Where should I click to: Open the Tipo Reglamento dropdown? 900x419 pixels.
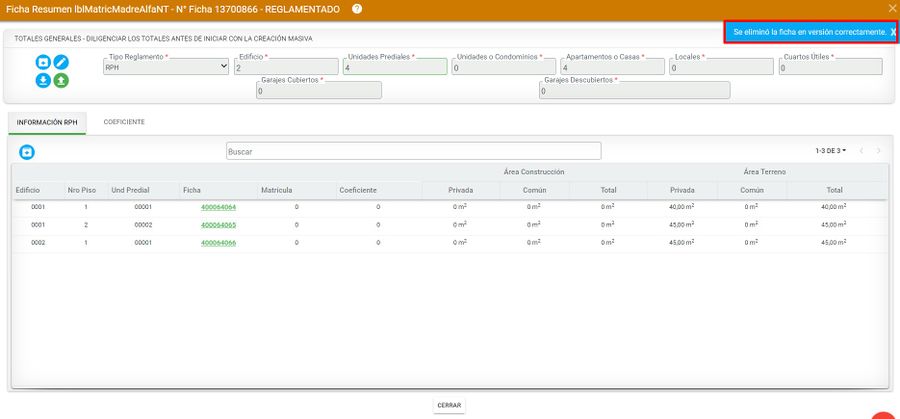[166, 68]
